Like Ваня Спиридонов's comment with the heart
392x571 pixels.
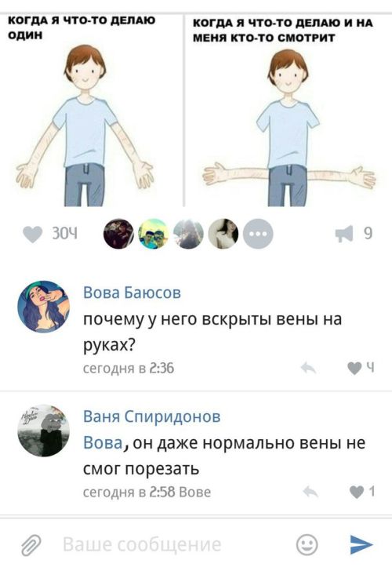[x=357, y=492]
